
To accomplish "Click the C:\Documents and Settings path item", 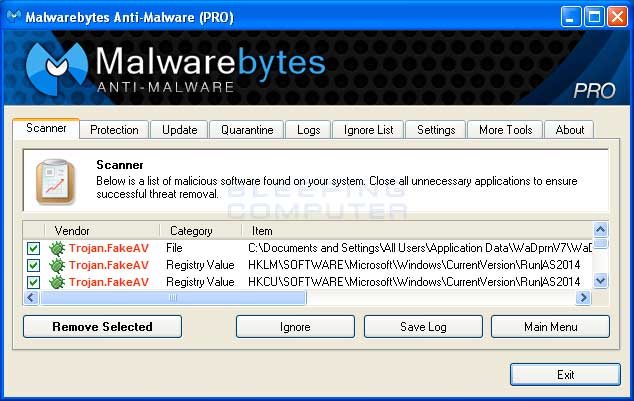I will pos(420,248).
